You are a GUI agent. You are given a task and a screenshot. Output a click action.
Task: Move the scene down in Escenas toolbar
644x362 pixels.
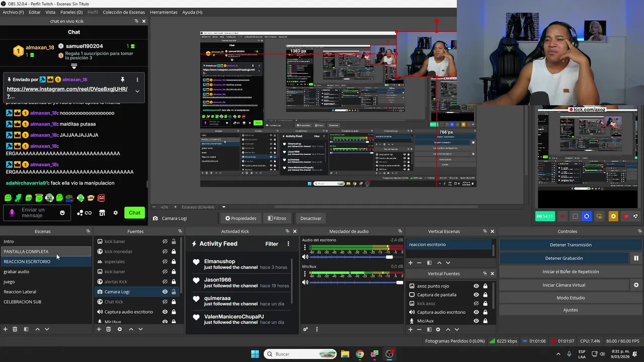(47, 329)
